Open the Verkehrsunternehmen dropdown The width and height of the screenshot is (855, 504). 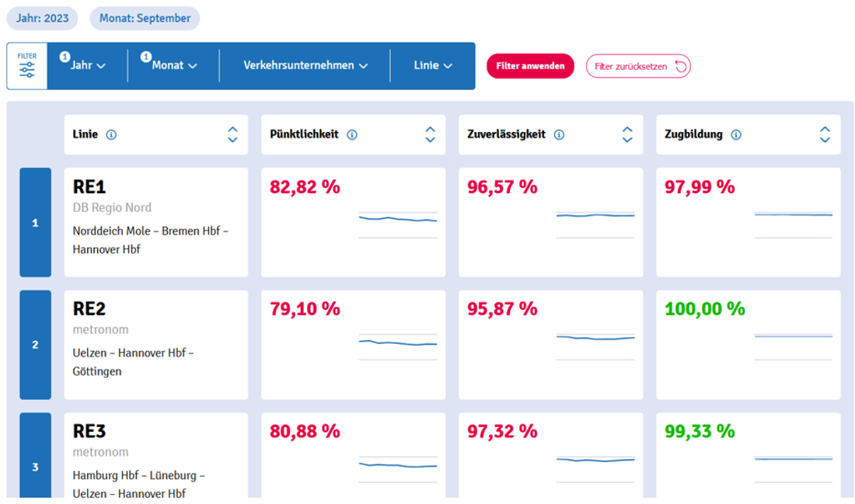(x=305, y=66)
